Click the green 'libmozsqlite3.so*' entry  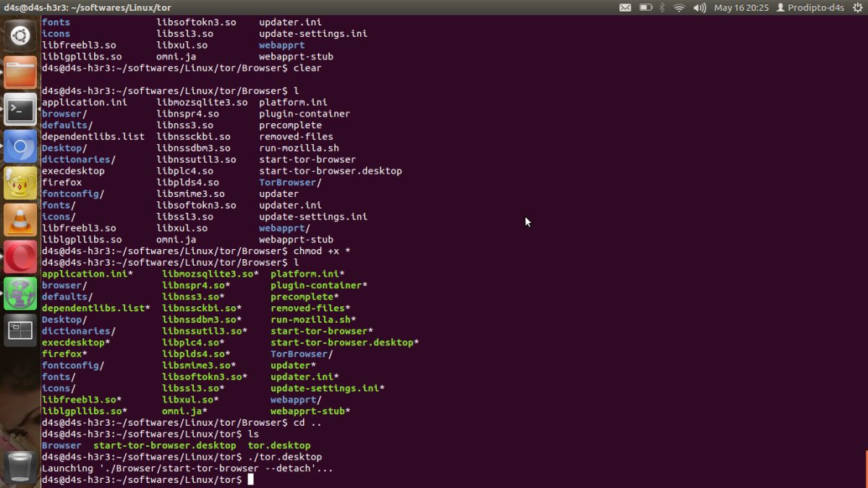[210, 274]
